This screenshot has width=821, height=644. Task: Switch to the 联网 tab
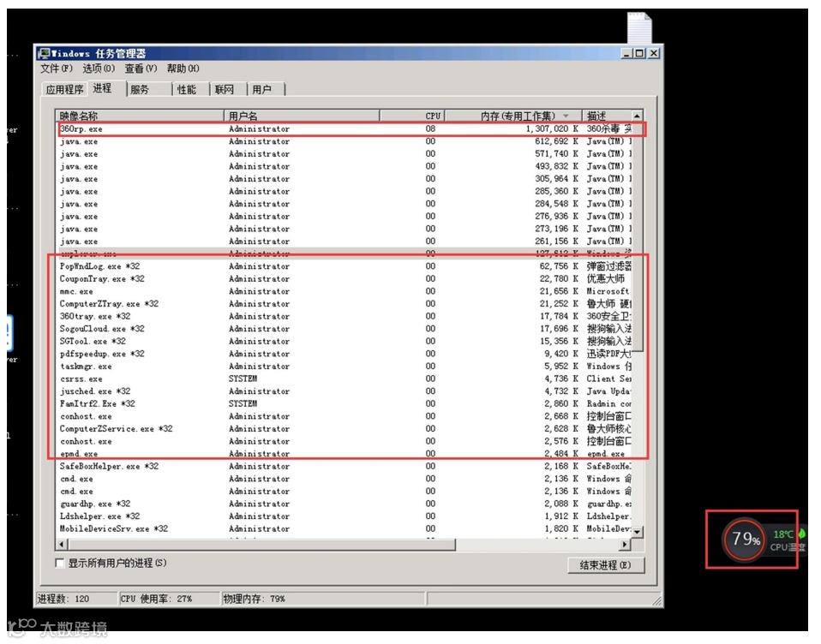[228, 89]
